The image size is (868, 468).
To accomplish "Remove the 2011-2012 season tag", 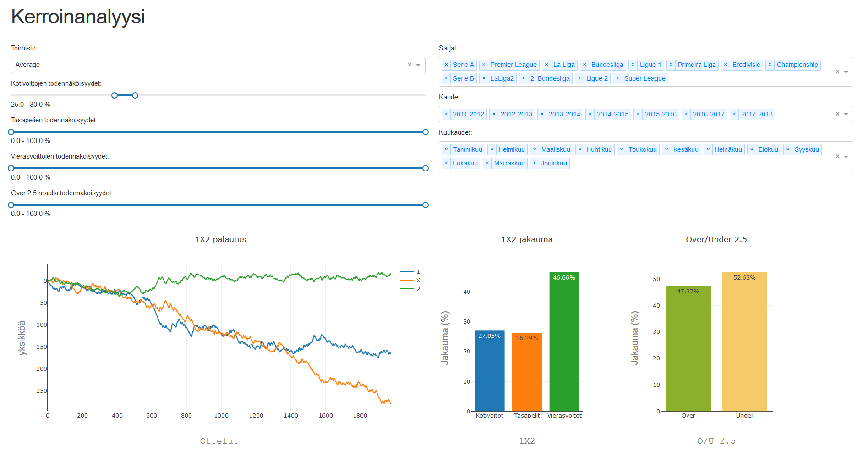I will pyautogui.click(x=446, y=114).
